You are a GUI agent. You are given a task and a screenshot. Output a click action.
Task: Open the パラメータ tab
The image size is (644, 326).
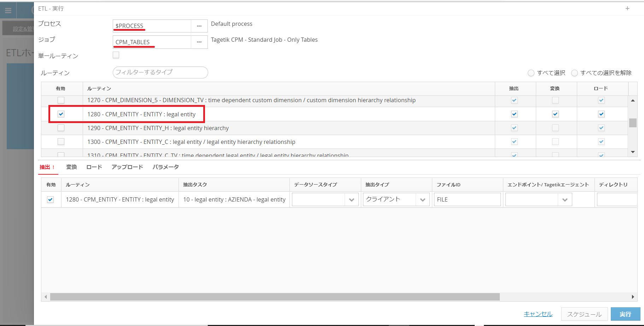[165, 167]
